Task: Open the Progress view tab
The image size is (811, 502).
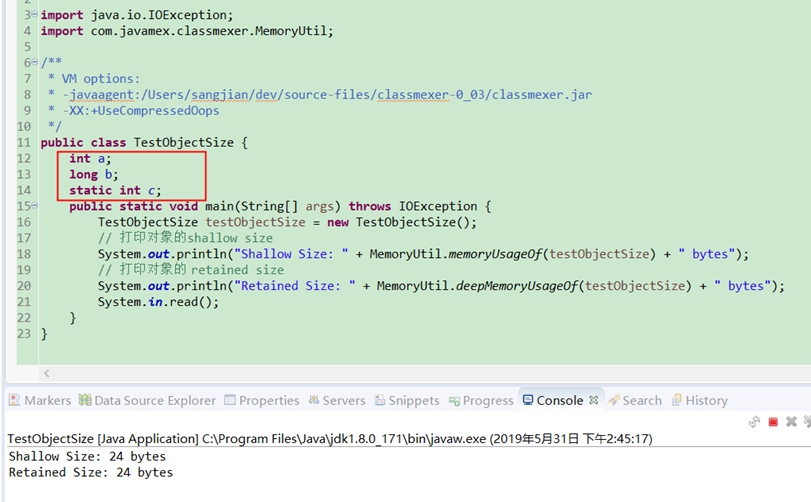Action: [480, 400]
